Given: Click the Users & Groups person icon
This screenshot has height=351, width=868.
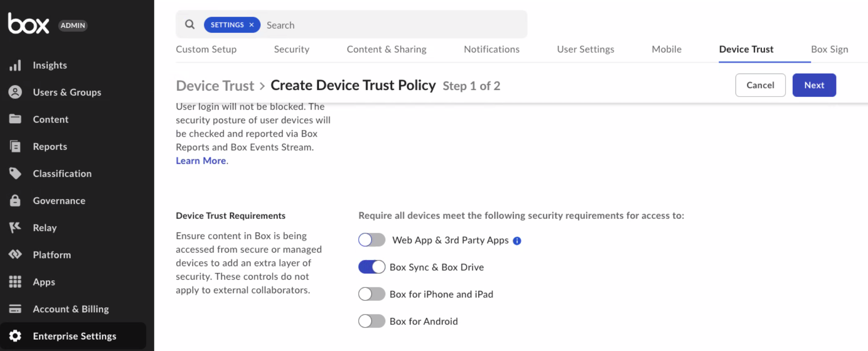Looking at the screenshot, I should coord(15,92).
